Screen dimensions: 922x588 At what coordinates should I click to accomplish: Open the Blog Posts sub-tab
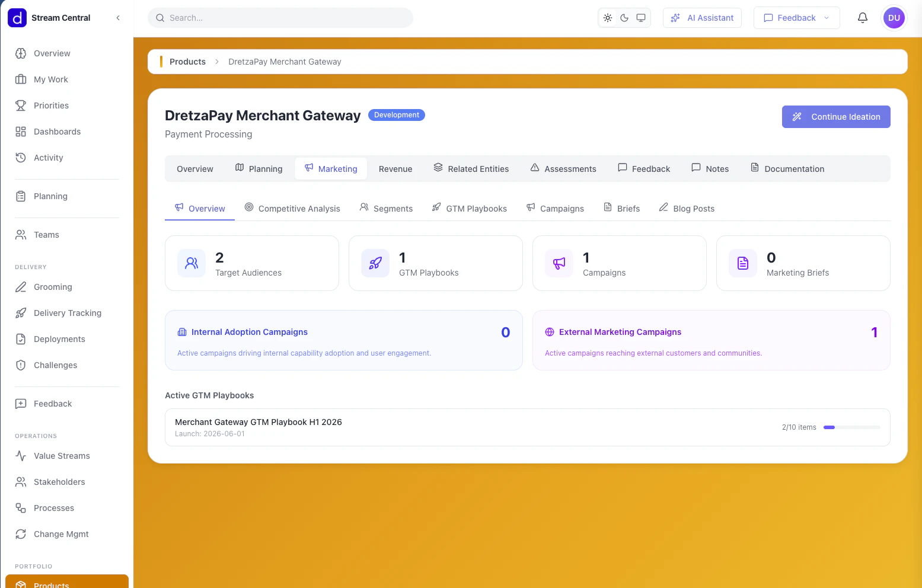point(687,208)
